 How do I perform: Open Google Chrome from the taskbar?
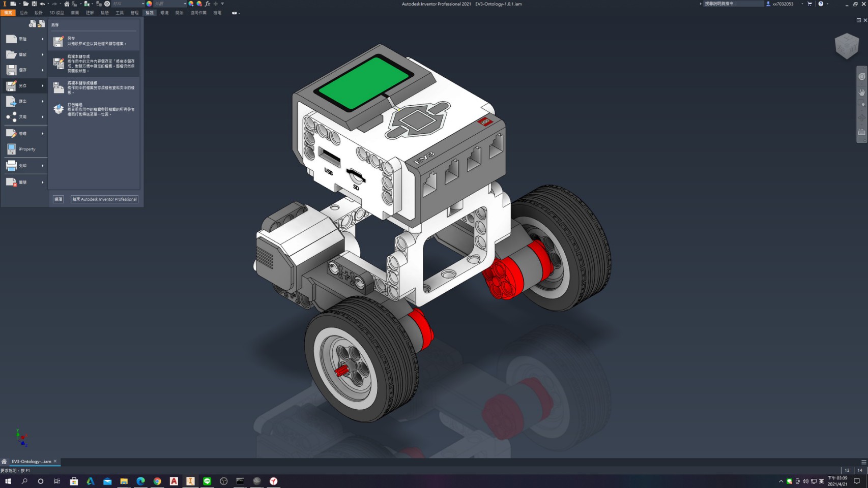(157, 481)
